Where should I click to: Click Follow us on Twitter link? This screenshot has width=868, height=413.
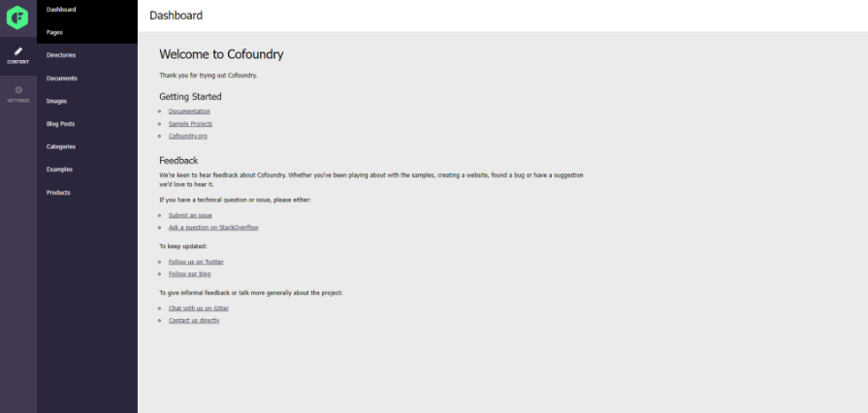196,262
